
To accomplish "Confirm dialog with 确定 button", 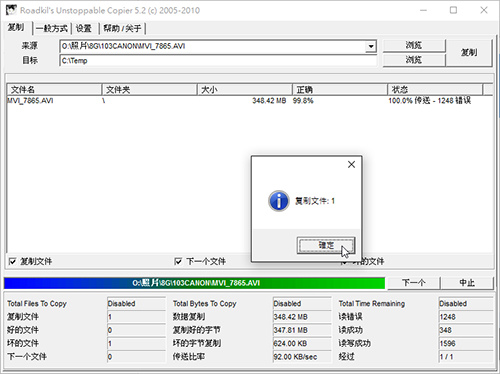I will coord(326,246).
